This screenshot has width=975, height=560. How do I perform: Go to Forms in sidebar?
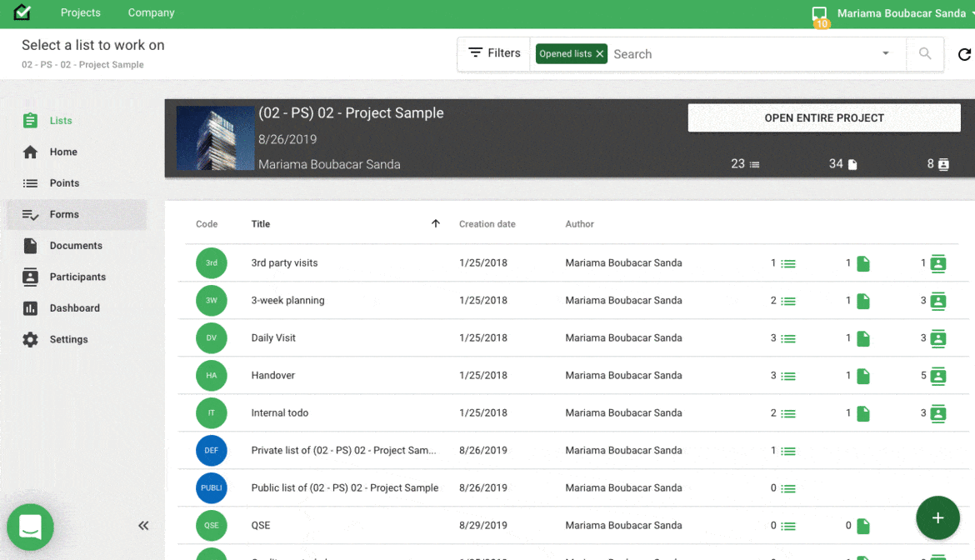[64, 215]
